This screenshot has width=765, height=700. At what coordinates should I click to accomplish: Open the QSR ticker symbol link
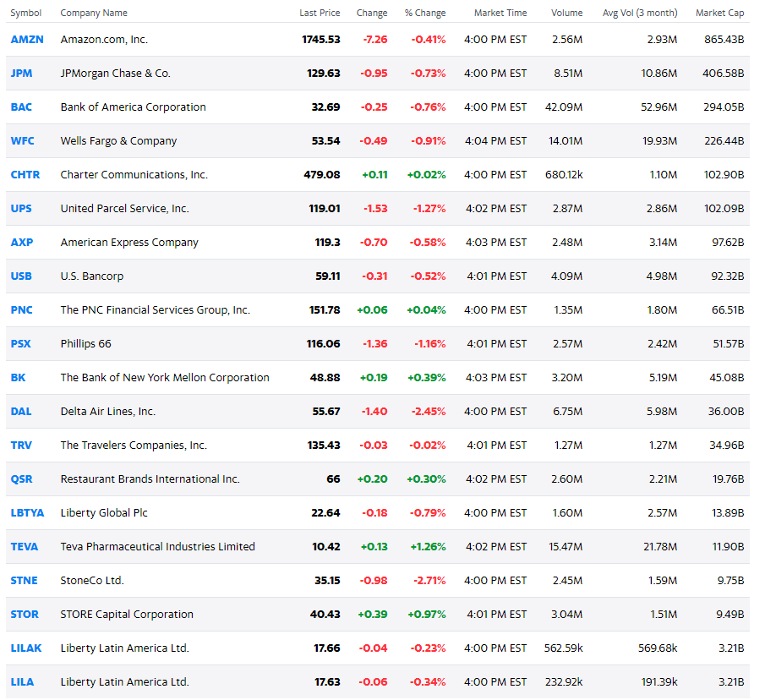pos(21,479)
